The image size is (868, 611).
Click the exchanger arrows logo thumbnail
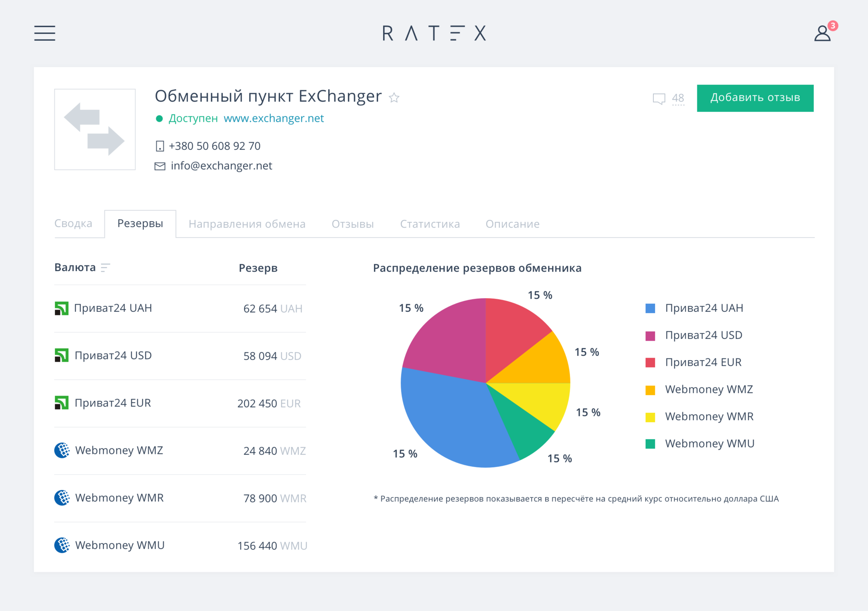95,129
